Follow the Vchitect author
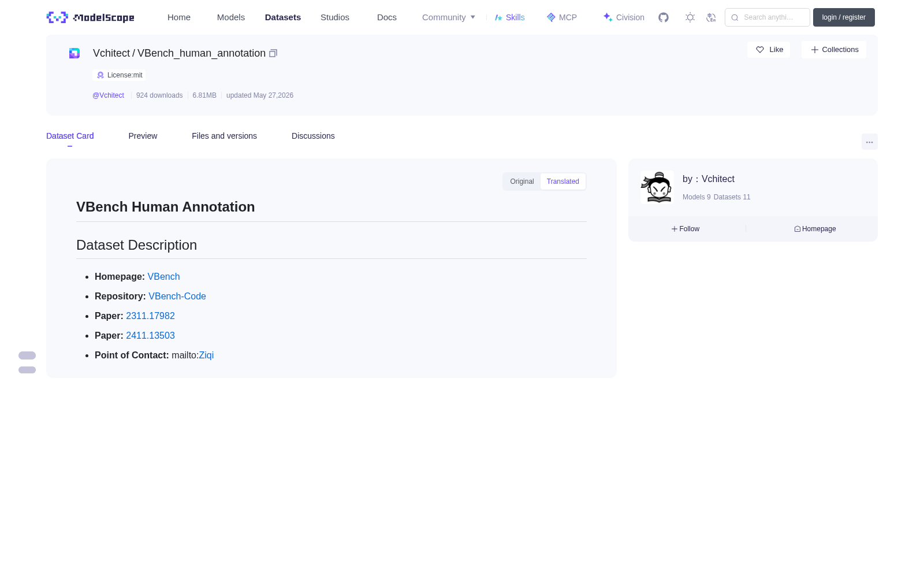924x578 pixels. tap(685, 229)
